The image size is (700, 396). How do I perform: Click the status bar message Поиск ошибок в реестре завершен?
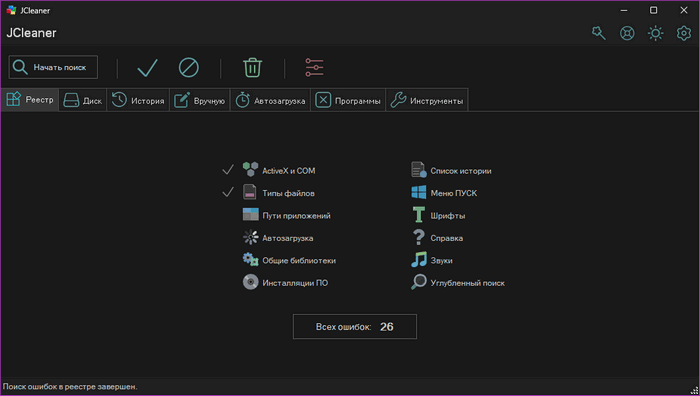point(70,387)
